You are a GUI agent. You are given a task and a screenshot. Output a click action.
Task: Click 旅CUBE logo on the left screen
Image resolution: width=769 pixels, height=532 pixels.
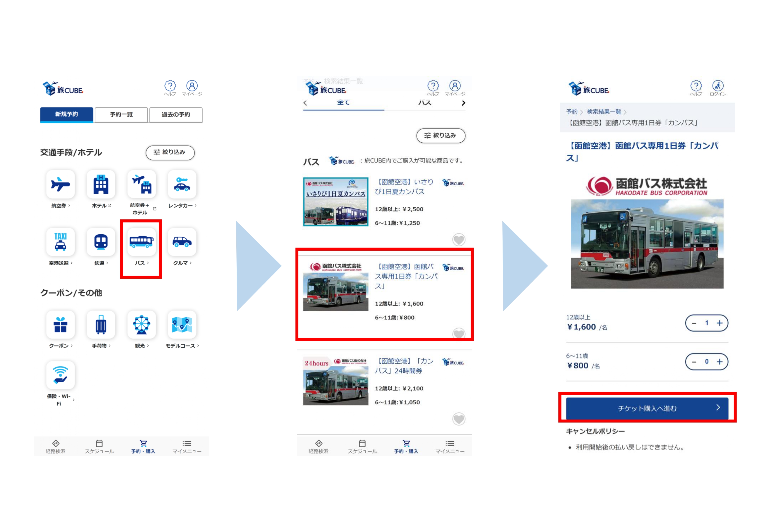pos(63,89)
